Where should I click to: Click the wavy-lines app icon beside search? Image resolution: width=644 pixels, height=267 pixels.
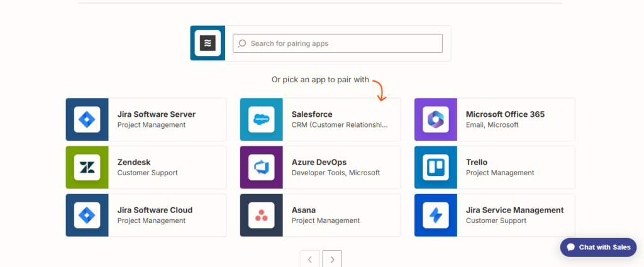pyautogui.click(x=208, y=43)
